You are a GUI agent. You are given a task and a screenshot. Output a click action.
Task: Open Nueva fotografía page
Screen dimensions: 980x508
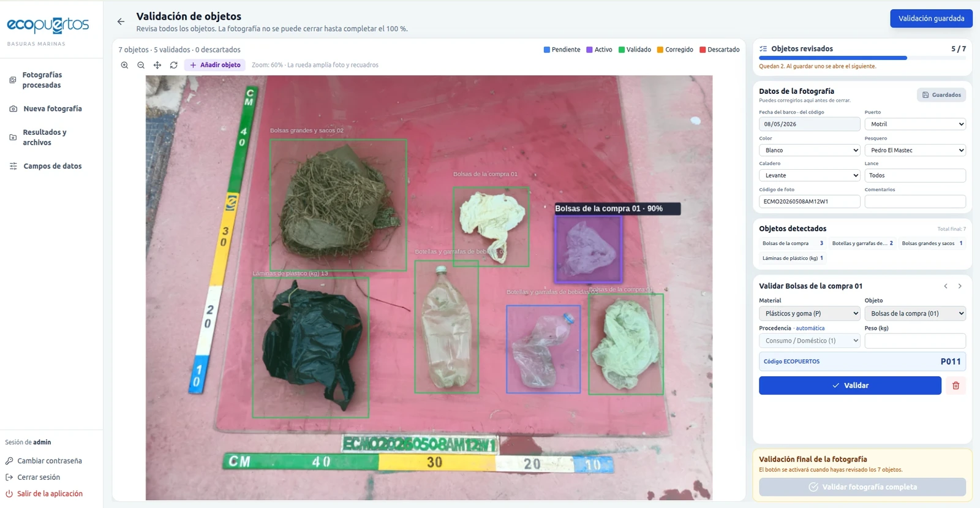tap(53, 108)
